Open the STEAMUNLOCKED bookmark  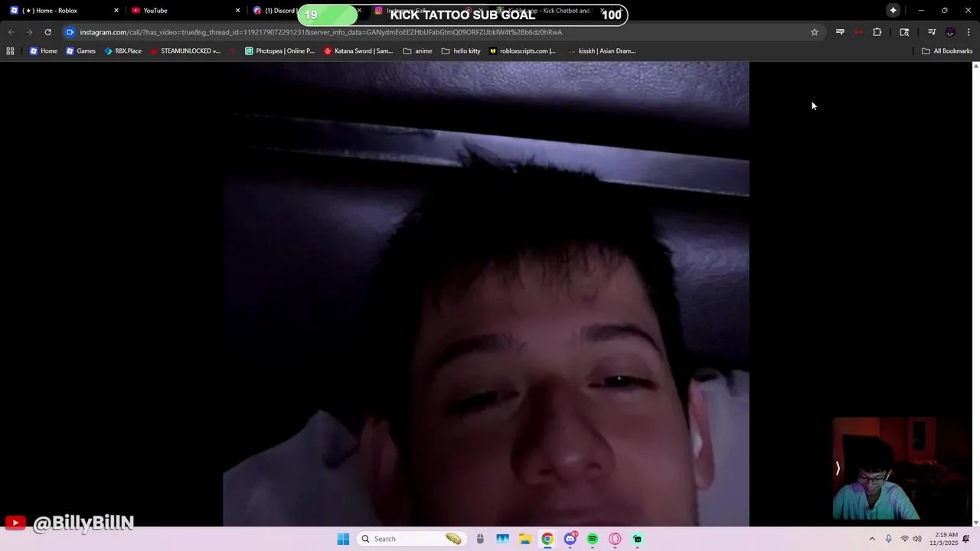click(185, 51)
